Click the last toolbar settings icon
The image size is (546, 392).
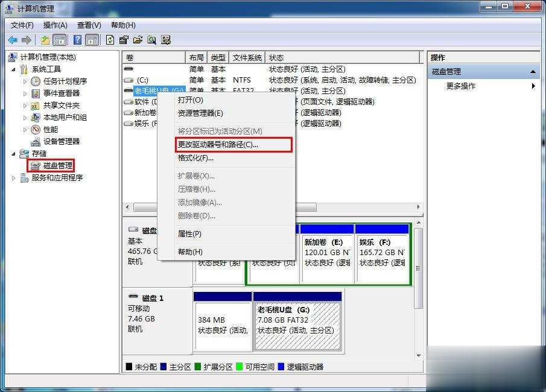(166, 40)
